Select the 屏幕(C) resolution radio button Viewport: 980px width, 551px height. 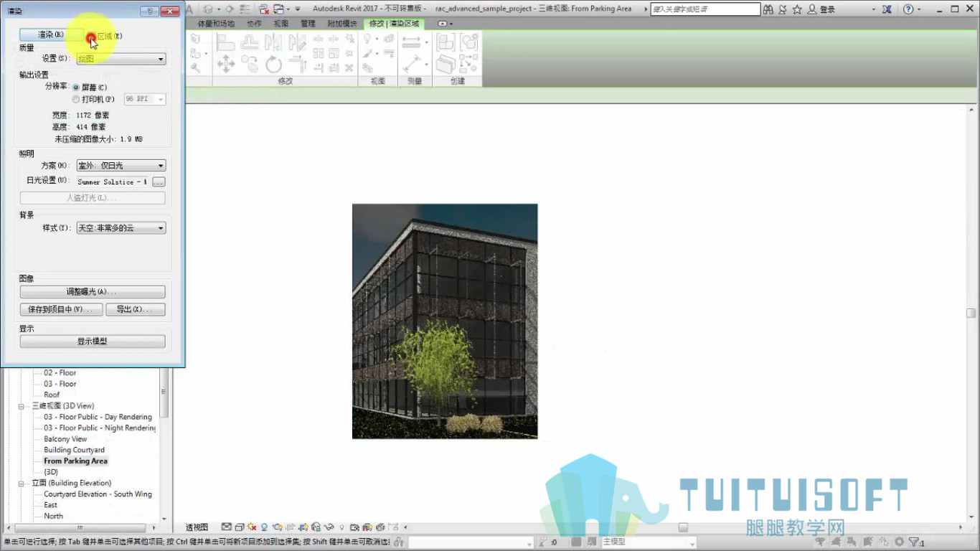point(76,87)
